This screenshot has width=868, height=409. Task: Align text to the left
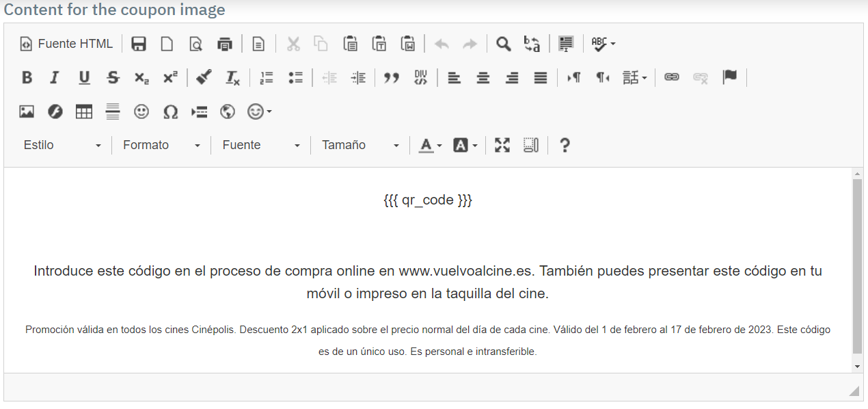pos(454,77)
